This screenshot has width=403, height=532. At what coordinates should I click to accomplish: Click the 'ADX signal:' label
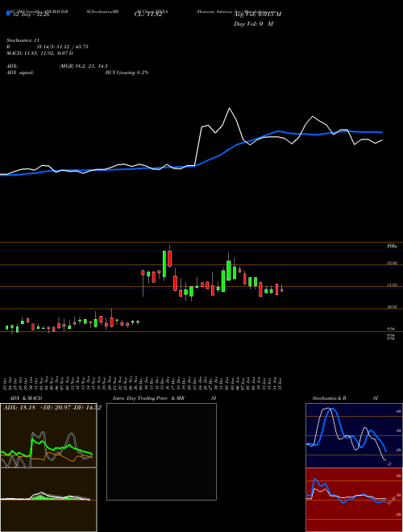(20, 73)
